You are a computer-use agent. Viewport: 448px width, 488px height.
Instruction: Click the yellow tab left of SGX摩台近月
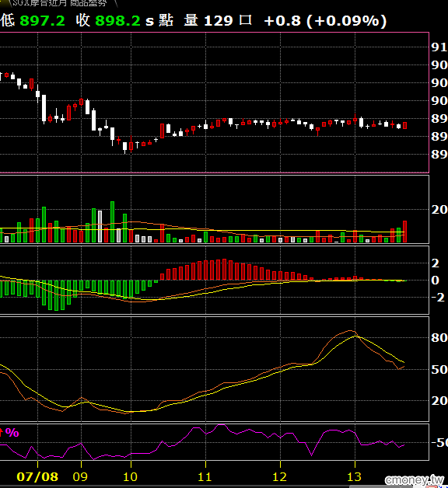[4, 2]
